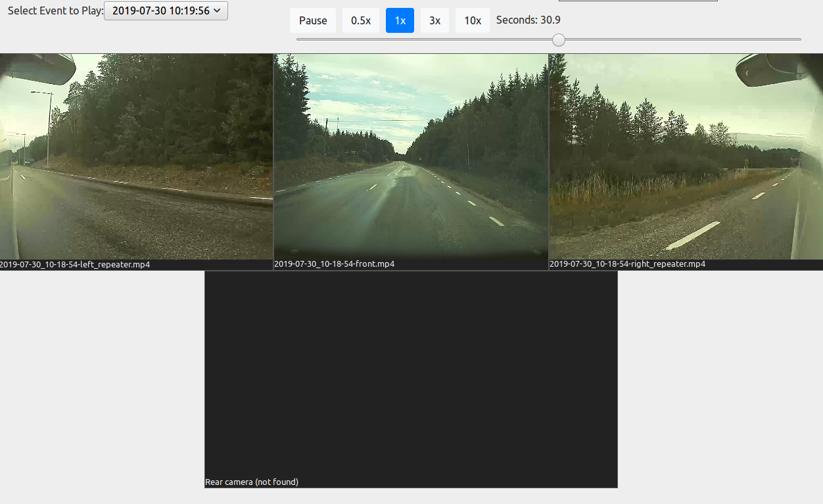This screenshot has width=823, height=504.
Task: Click the front camera video
Action: click(x=411, y=156)
